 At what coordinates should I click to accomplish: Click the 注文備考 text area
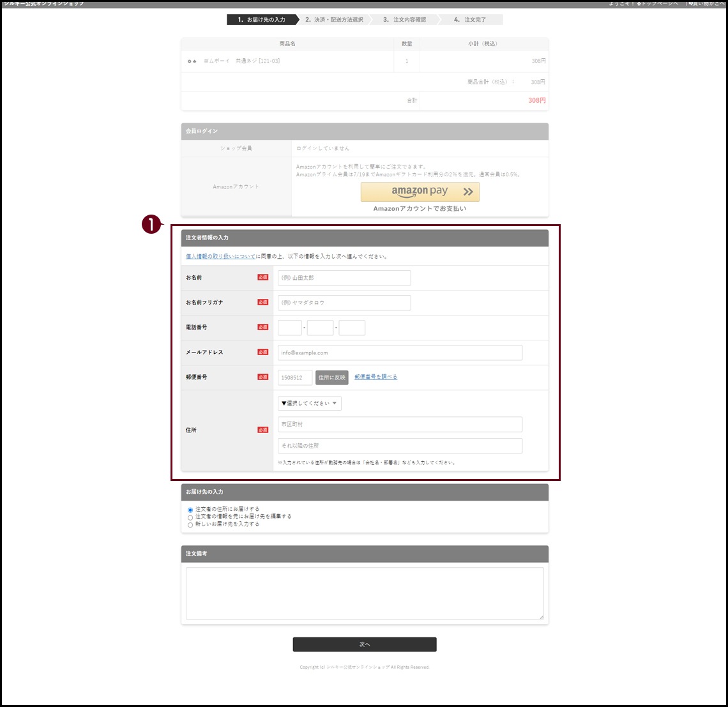pos(365,593)
